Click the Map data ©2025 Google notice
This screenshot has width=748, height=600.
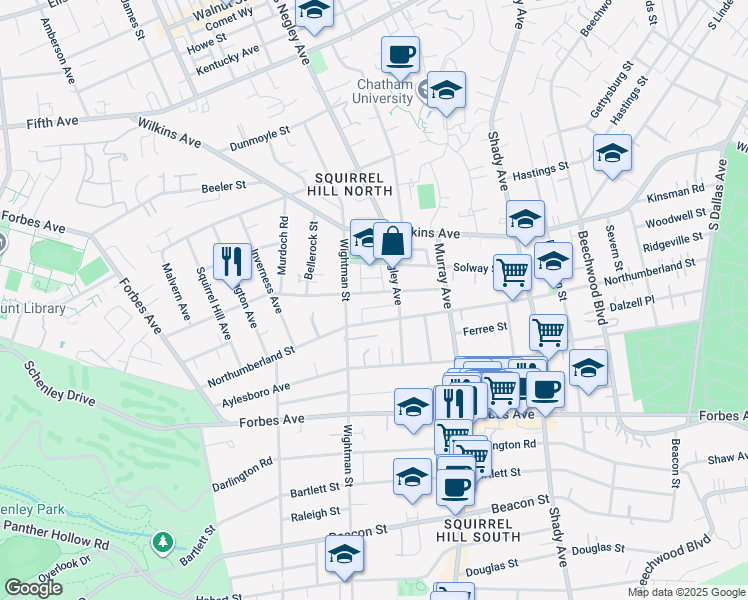pos(687,593)
